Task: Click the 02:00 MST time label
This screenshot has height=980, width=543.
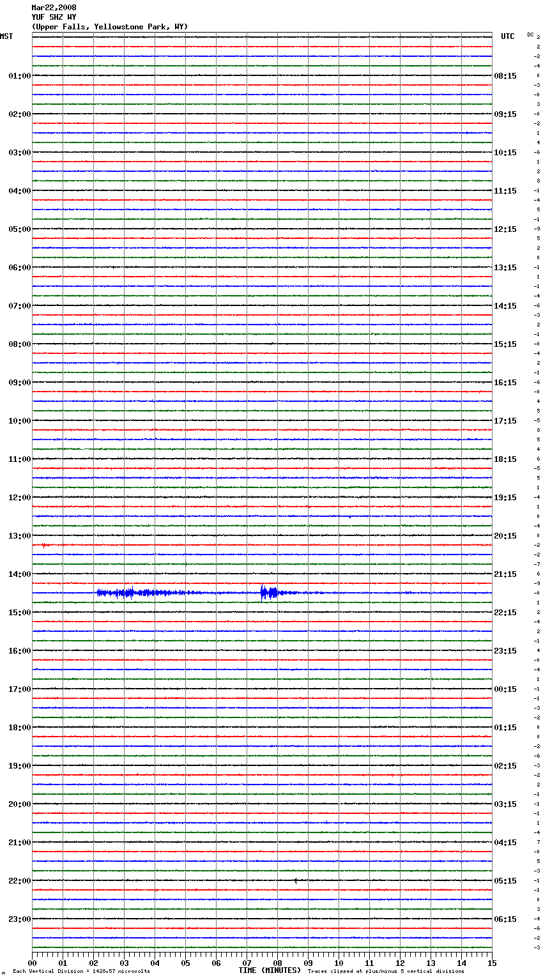Action: [19, 114]
